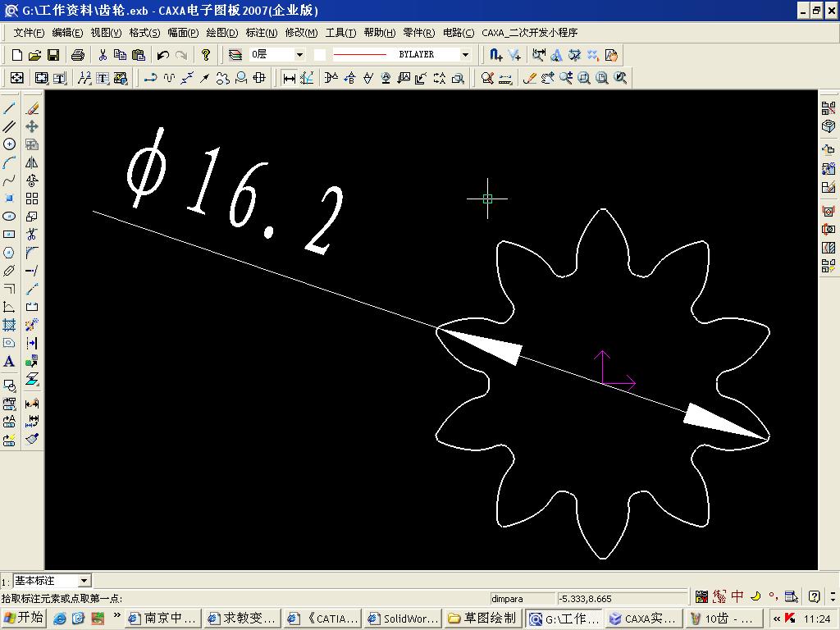The image size is (840, 630).
Task: Select the Spline curve tool
Action: coord(9,180)
